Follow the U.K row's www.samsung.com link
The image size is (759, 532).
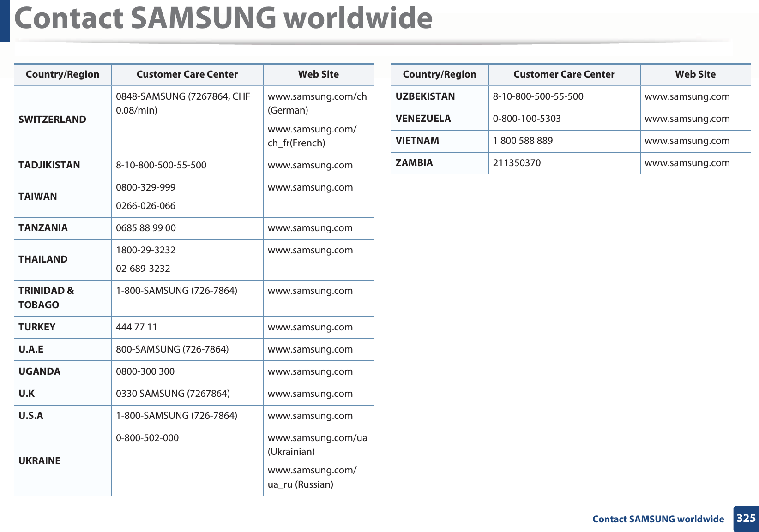310,394
